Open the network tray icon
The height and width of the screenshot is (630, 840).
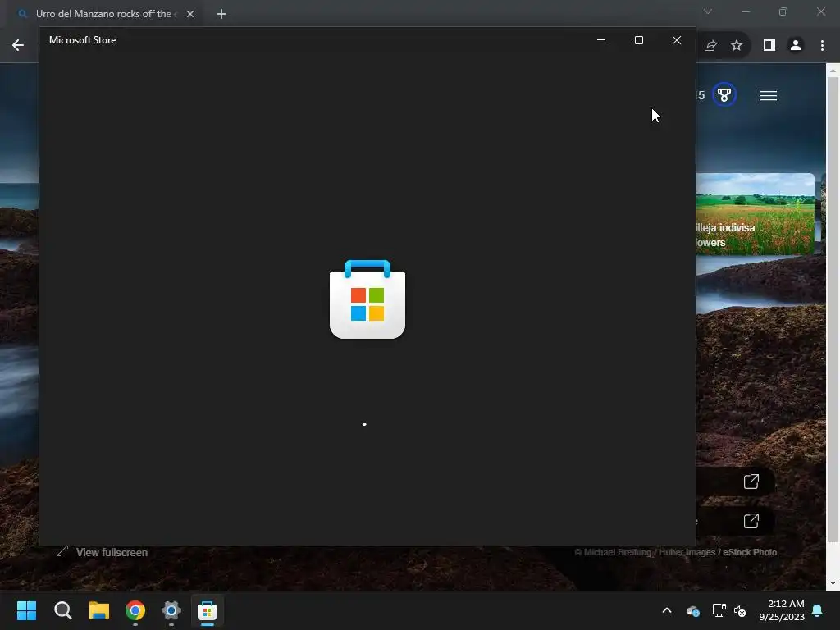[719, 610]
